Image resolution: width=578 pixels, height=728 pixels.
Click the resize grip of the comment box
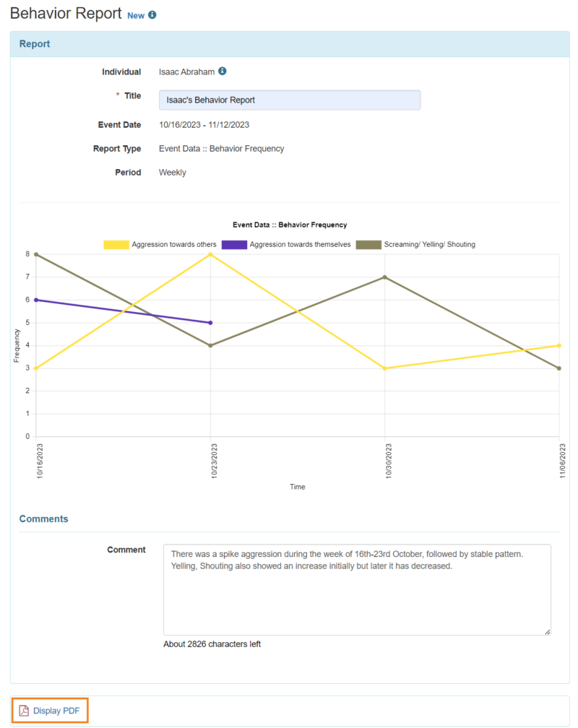pyautogui.click(x=545, y=630)
